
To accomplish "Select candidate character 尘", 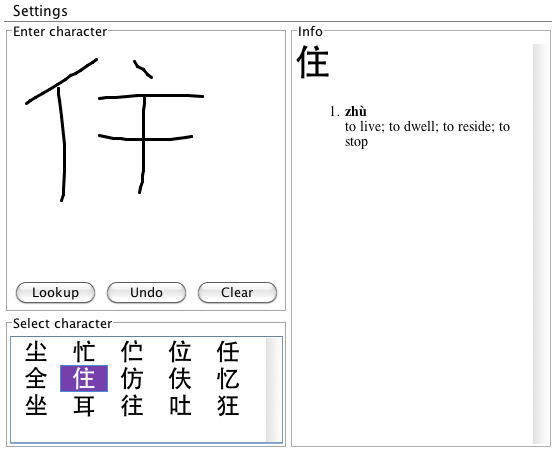I will point(36,351).
